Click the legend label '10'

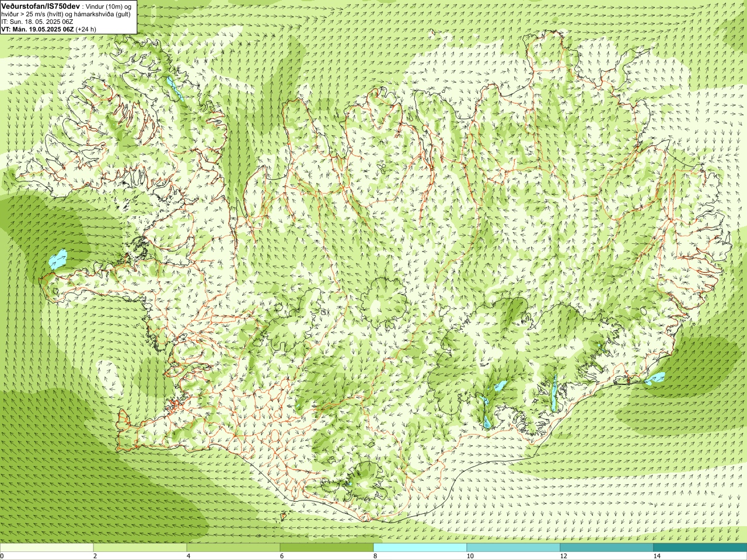click(470, 556)
